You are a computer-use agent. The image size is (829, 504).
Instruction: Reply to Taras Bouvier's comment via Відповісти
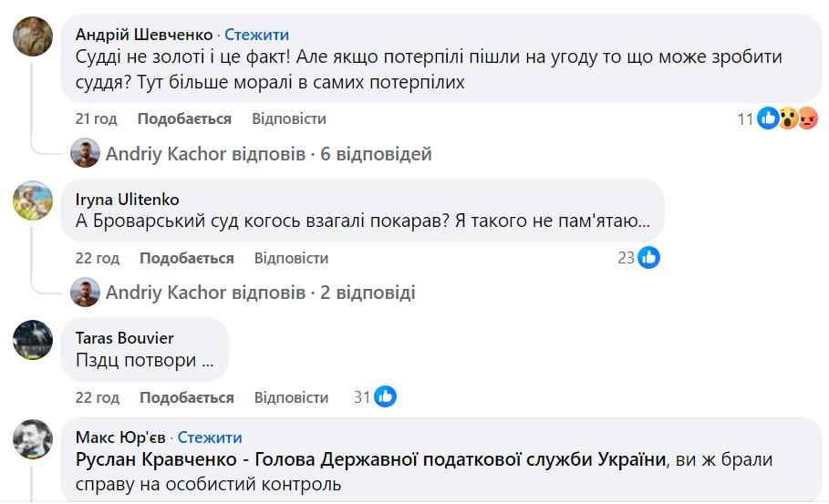coord(291,397)
